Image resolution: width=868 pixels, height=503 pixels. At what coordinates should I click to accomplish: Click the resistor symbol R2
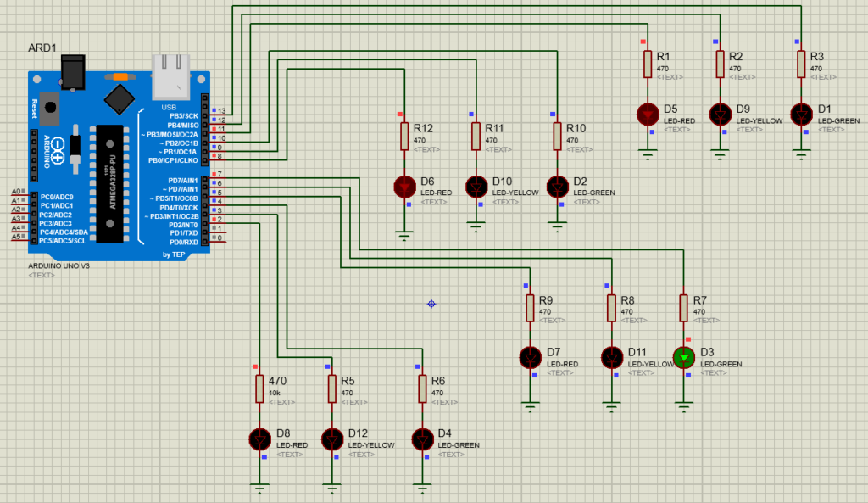tap(721, 64)
